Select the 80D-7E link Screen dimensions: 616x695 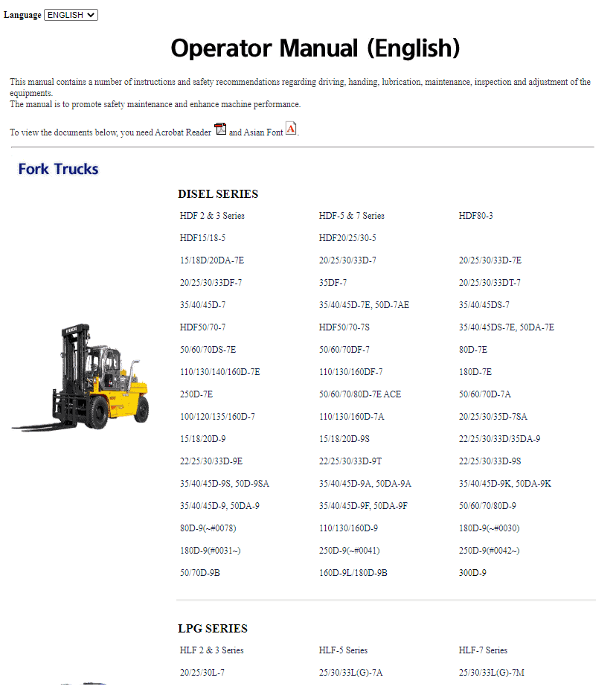coord(473,350)
